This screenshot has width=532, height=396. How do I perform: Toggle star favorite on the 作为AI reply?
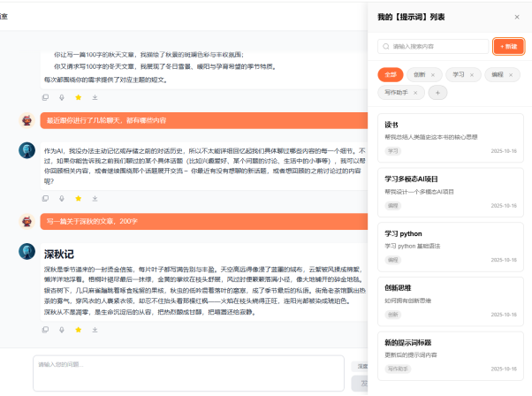coord(79,198)
